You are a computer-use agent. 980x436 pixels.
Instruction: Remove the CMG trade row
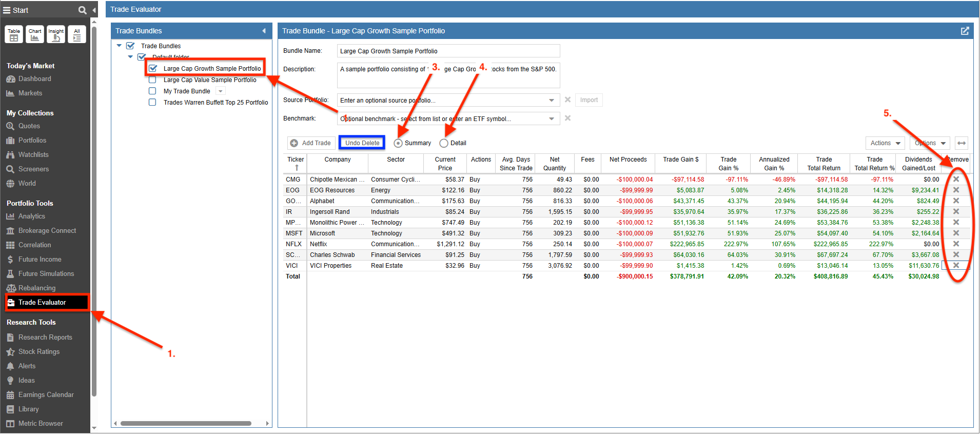(956, 179)
